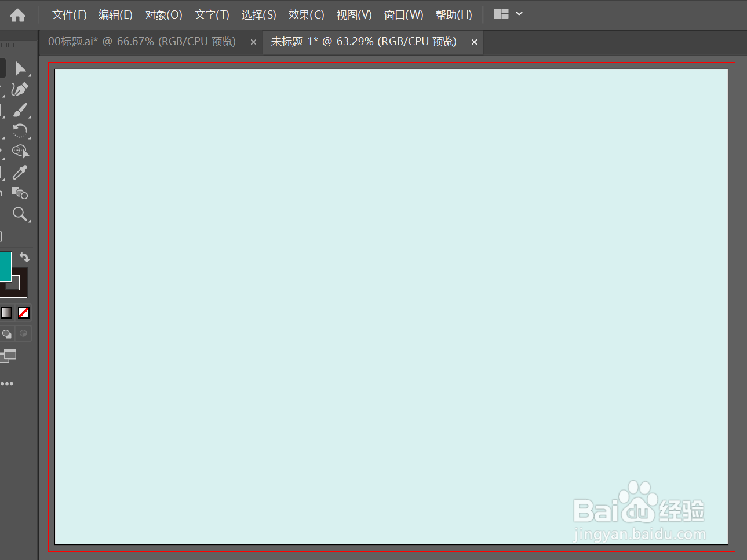Click the Home icon

coord(18,15)
